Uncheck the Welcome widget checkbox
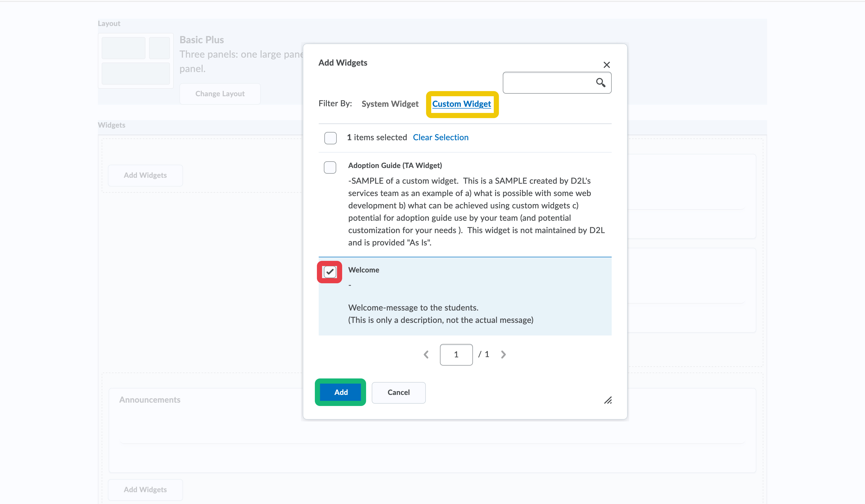This screenshot has height=504, width=865. pyautogui.click(x=330, y=272)
